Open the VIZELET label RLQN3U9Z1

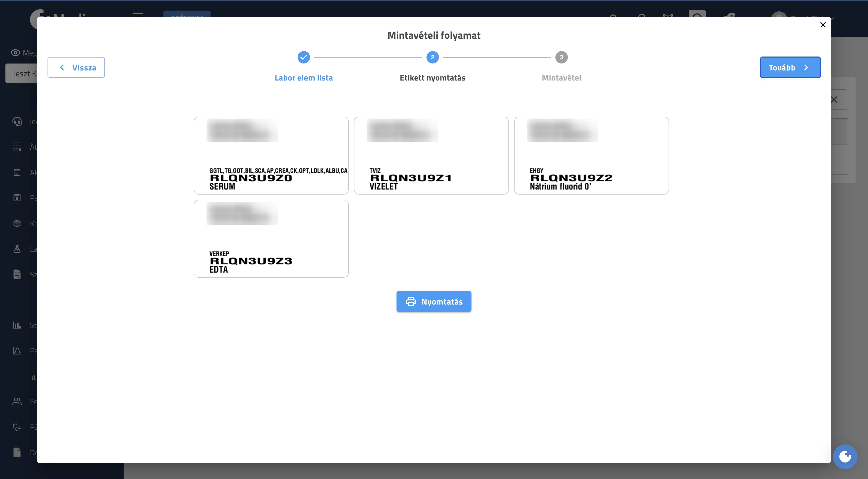(x=431, y=156)
